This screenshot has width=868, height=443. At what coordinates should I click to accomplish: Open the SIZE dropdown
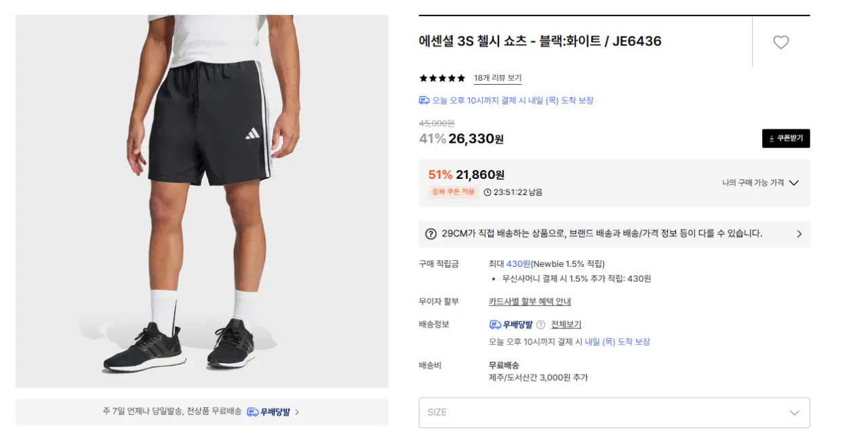pos(614,412)
